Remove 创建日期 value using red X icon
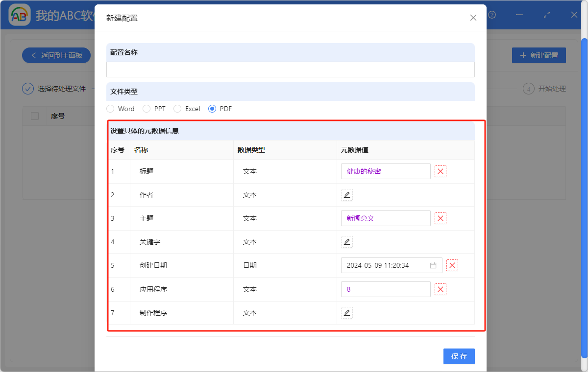Viewport: 588px width, 372px height. [x=452, y=265]
